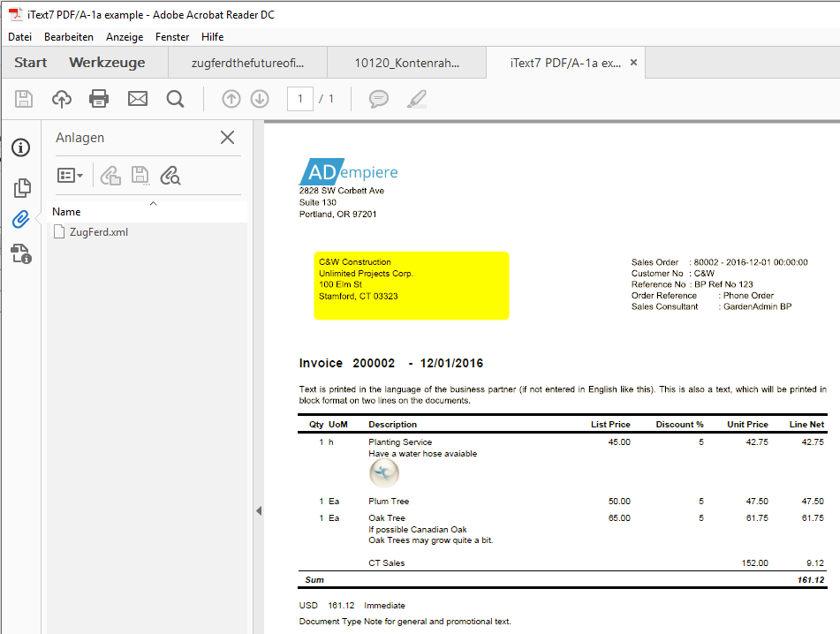Viewport: 840px width, 634px height.
Task: Go to previous page arrow
Action: coord(231,99)
